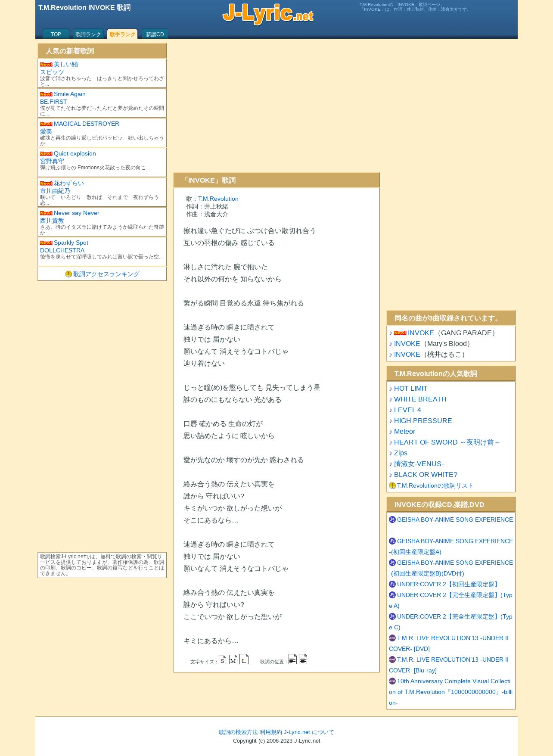Open INVOKE by GANG PARADE

(421, 333)
